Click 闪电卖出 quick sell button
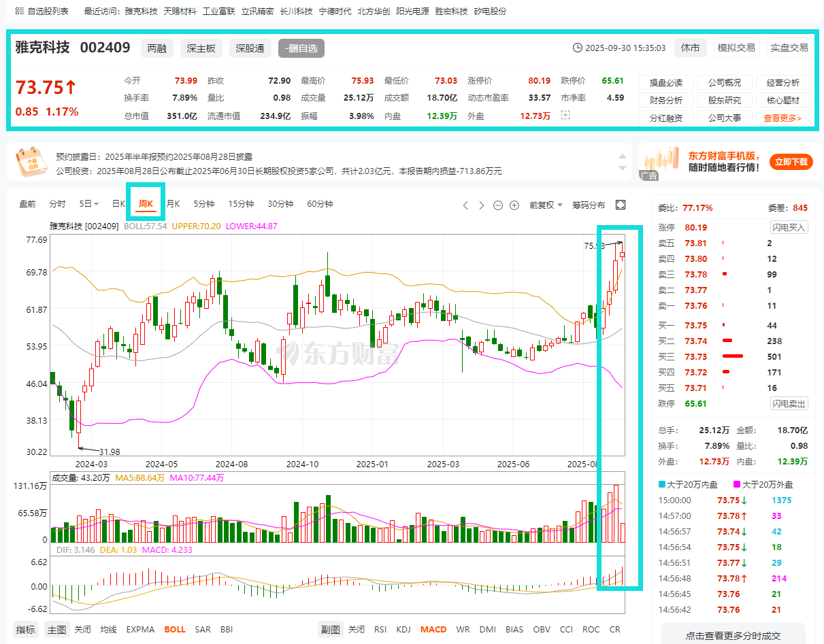Image resolution: width=824 pixels, height=644 pixels. [789, 403]
